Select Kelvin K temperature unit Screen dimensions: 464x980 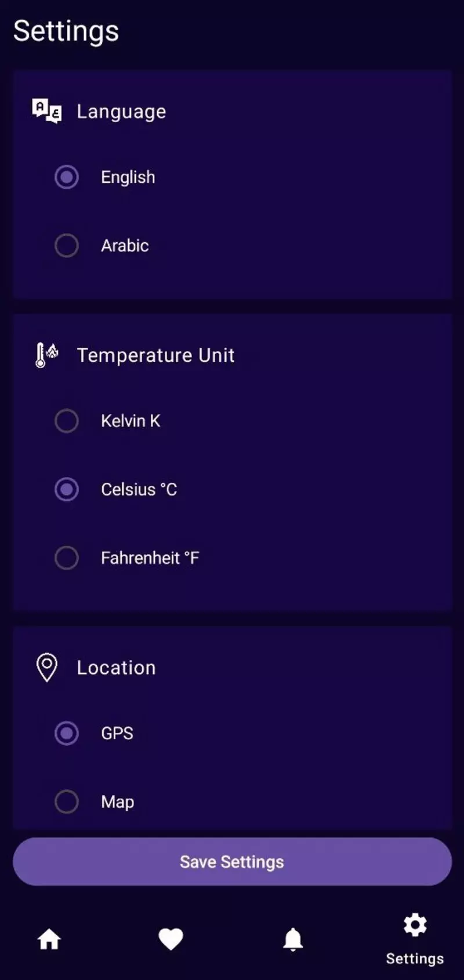tap(67, 421)
